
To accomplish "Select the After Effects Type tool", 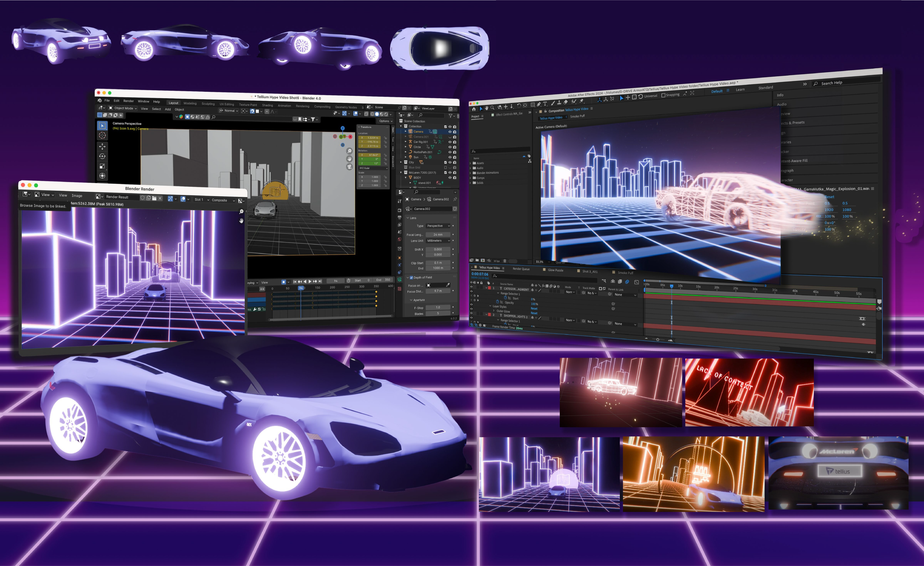I will coord(545,104).
